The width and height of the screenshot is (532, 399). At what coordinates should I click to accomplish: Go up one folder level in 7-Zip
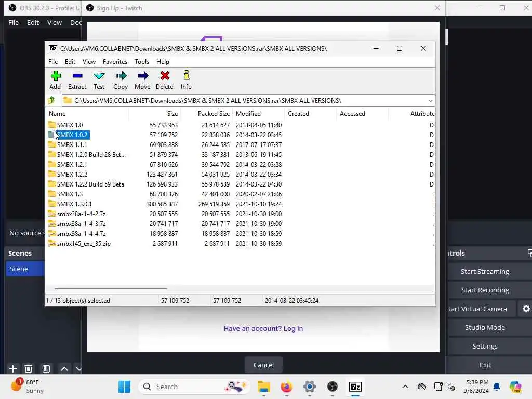51,100
